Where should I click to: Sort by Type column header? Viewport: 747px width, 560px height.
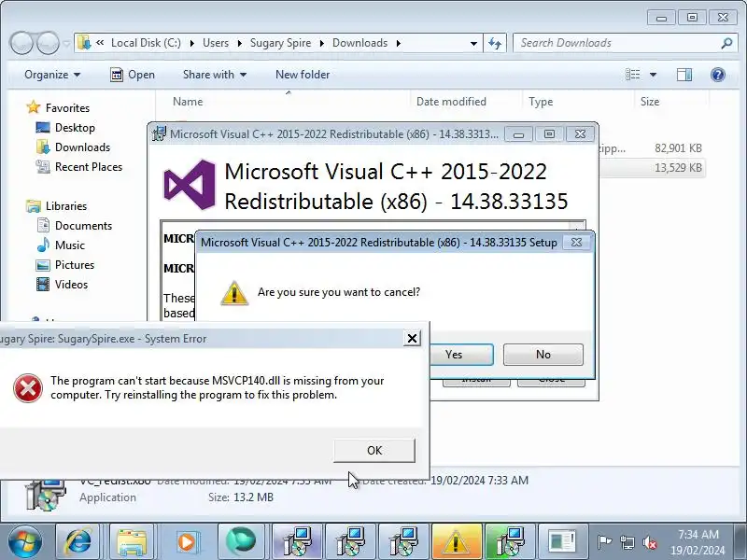pos(541,102)
